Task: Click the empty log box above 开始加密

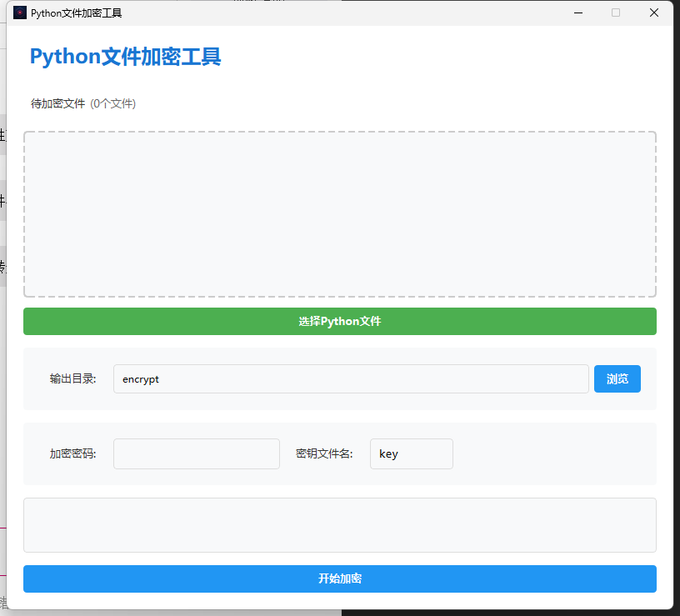Action: 340,525
